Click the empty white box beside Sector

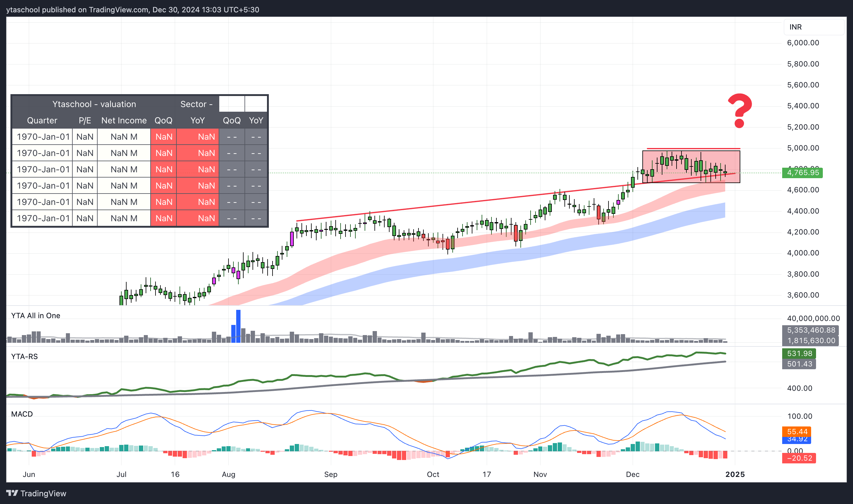coord(232,104)
